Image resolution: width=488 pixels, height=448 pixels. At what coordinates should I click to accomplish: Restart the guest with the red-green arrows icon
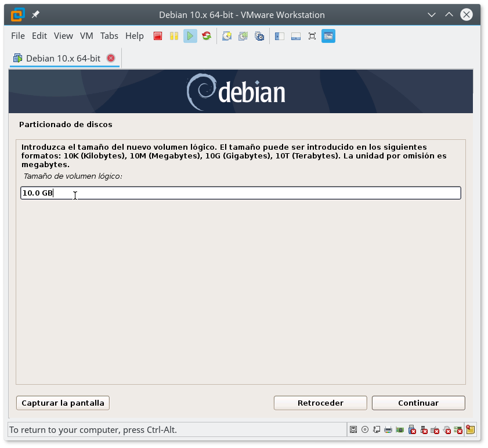click(207, 36)
